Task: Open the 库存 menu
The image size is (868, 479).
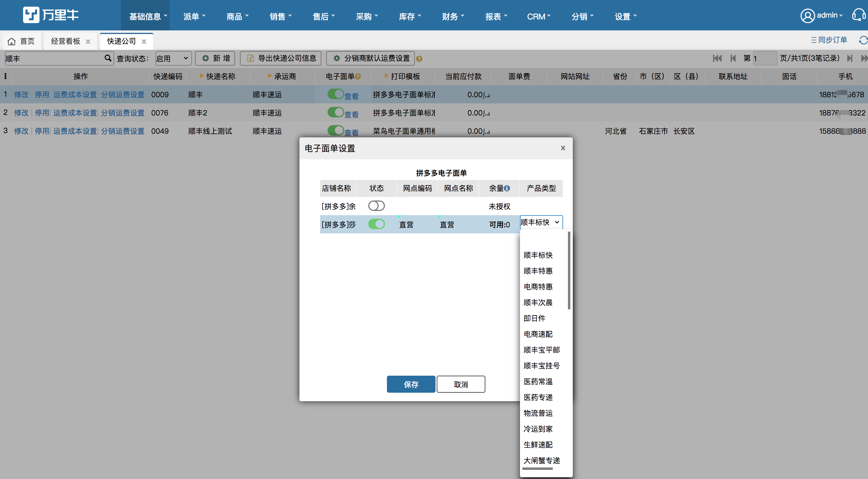Action: point(410,16)
